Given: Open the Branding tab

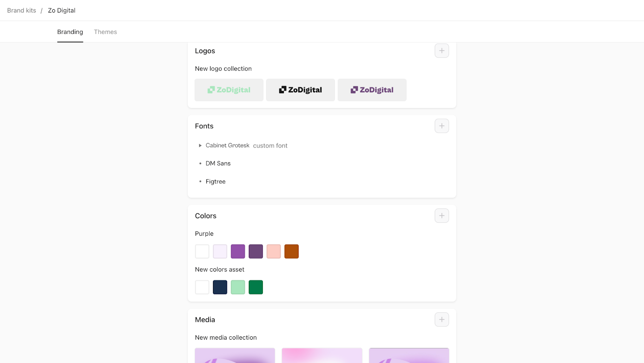Looking at the screenshot, I should point(70,32).
